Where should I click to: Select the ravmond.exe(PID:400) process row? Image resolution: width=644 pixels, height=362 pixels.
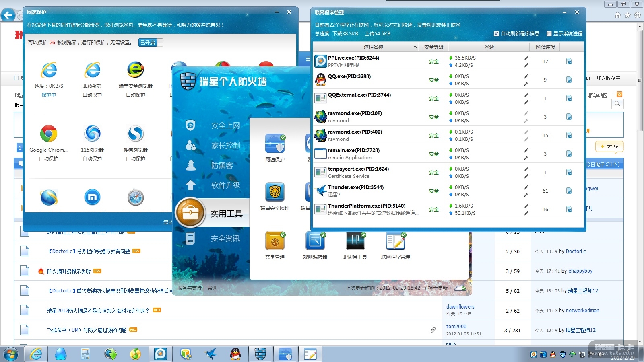[448, 136]
